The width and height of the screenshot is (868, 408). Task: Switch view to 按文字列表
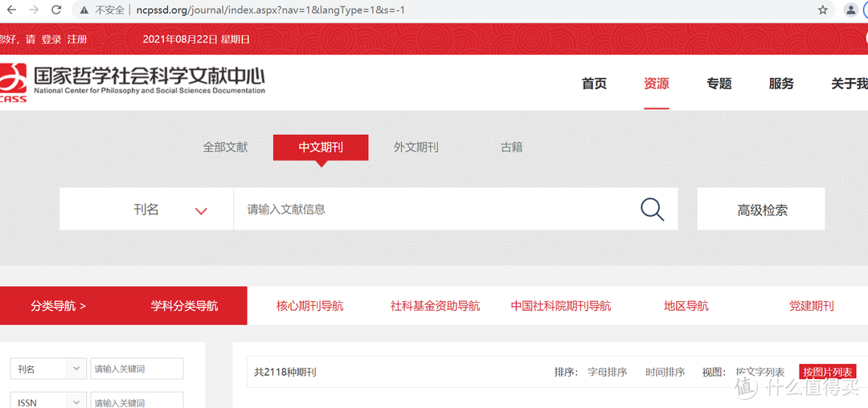pyautogui.click(x=759, y=372)
